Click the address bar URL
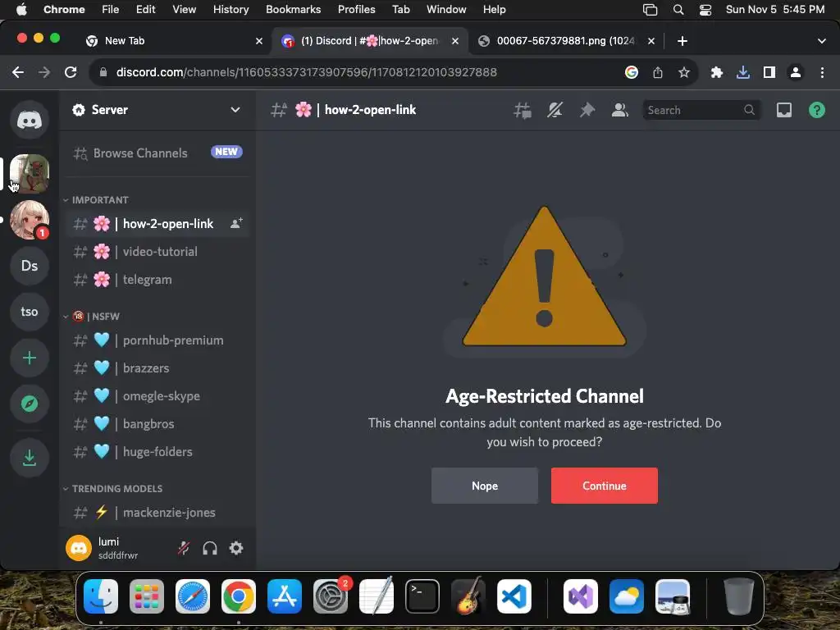 pos(307,72)
